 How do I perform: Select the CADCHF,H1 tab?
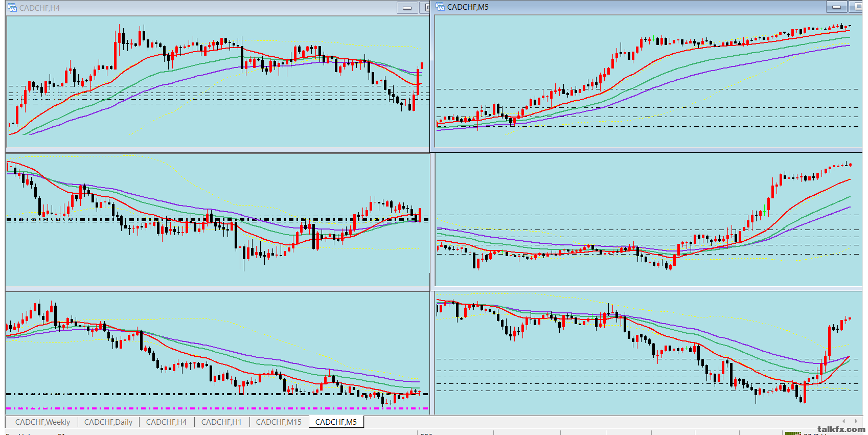[221, 422]
